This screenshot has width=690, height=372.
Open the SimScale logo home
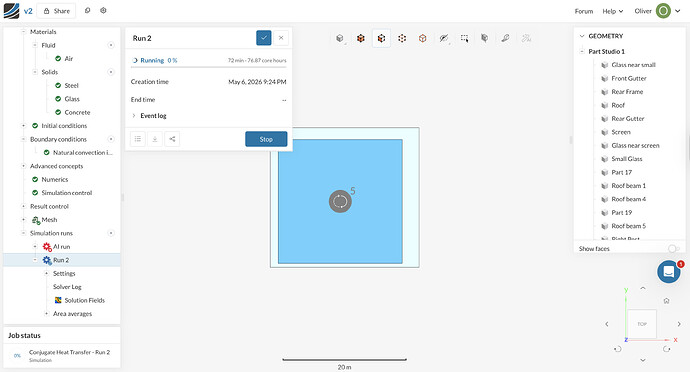point(11,11)
